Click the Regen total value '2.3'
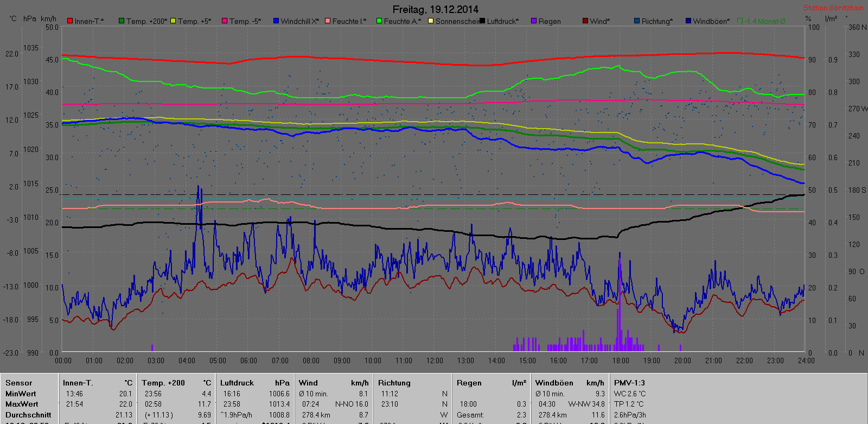 (521, 415)
